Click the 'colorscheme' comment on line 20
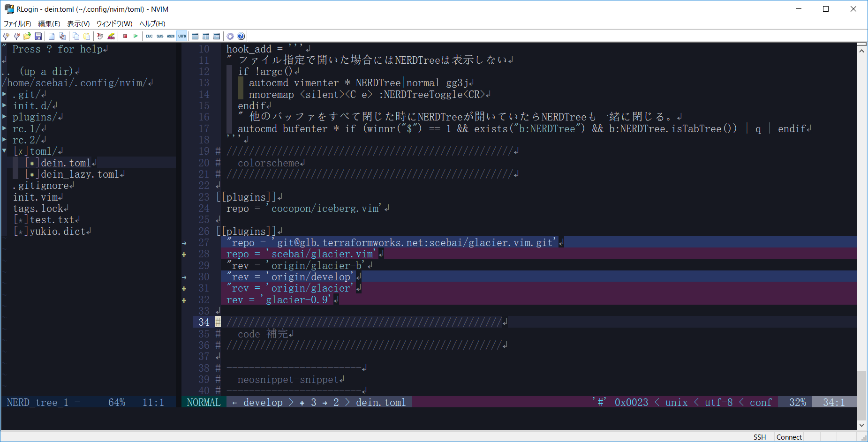This screenshot has width=868, height=442. [268, 163]
